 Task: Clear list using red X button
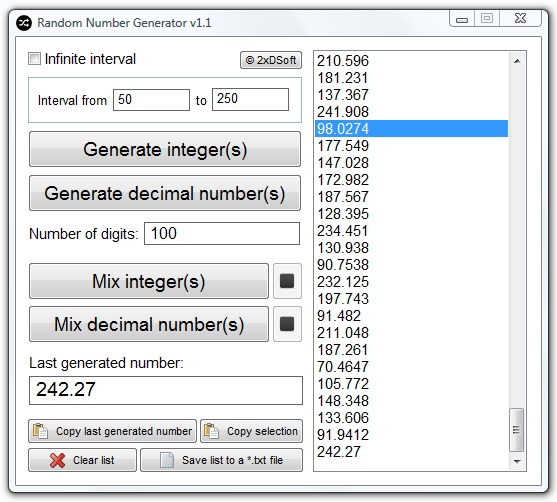(82, 460)
